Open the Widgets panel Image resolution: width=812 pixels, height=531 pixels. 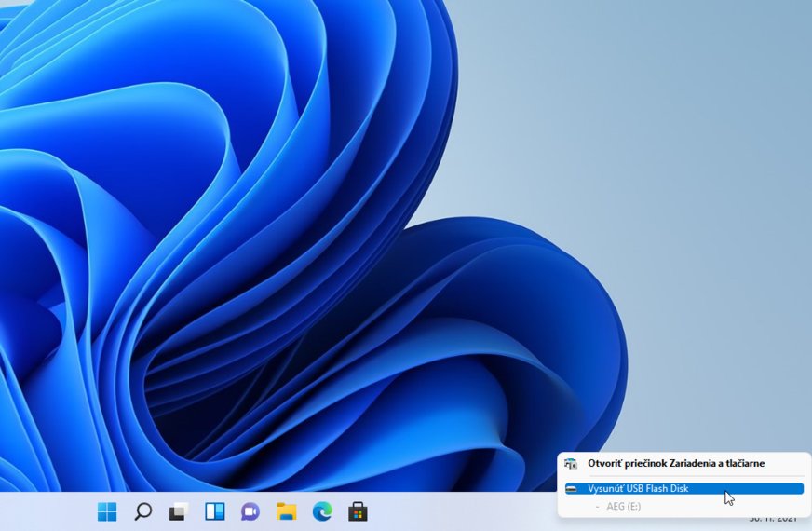click(214, 511)
